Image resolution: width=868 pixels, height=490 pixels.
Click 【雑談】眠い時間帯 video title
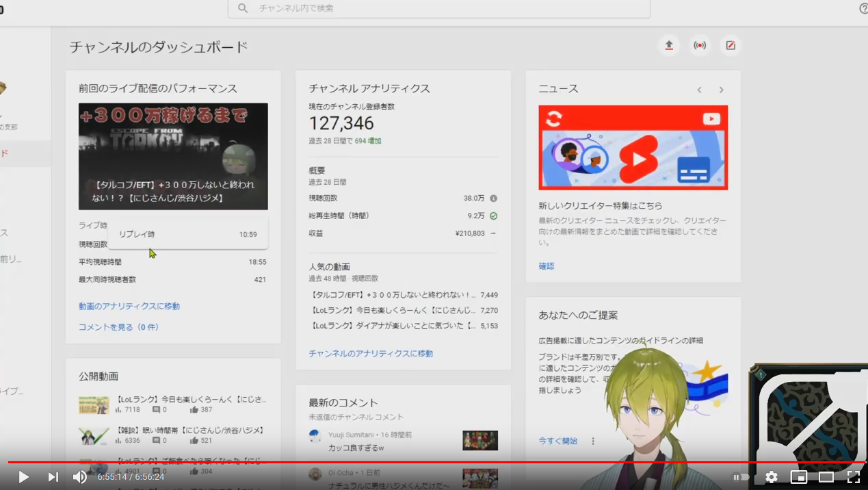point(189,430)
